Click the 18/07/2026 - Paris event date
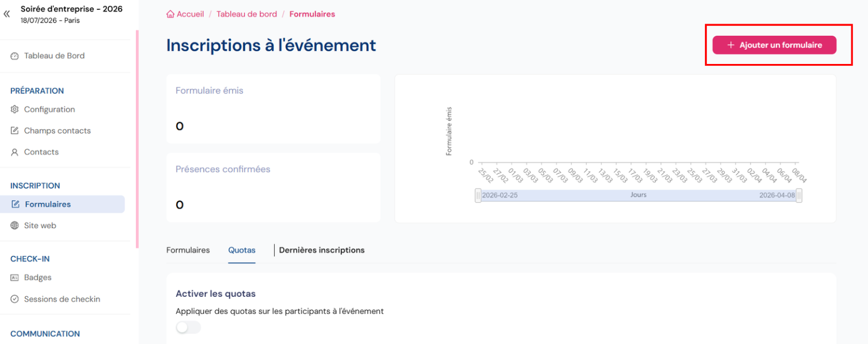 pyautogui.click(x=50, y=21)
